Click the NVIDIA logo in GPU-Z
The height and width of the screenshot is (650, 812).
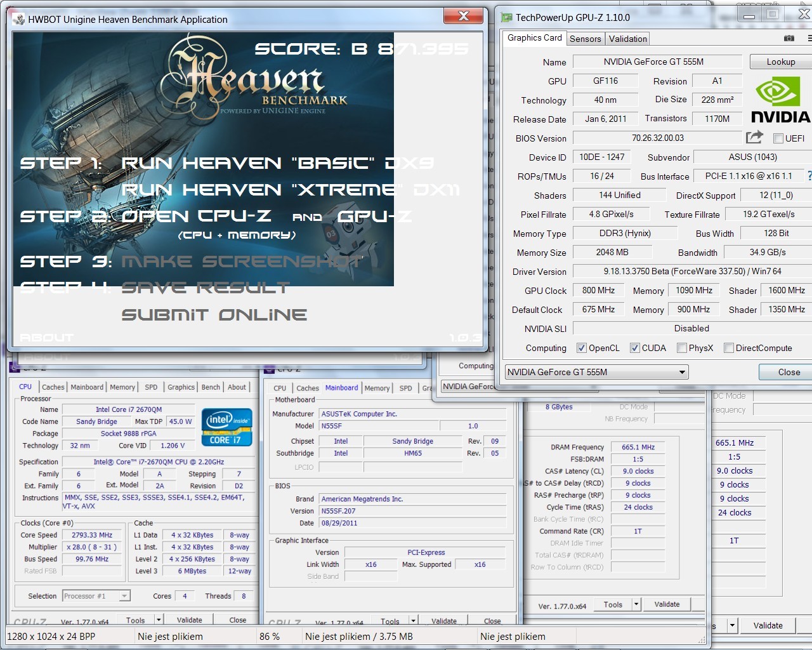click(780, 100)
